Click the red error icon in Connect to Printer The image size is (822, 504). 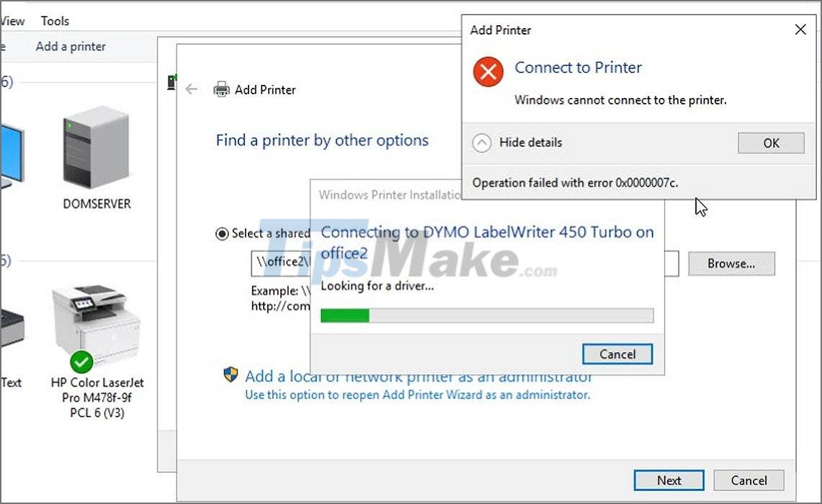(x=488, y=72)
